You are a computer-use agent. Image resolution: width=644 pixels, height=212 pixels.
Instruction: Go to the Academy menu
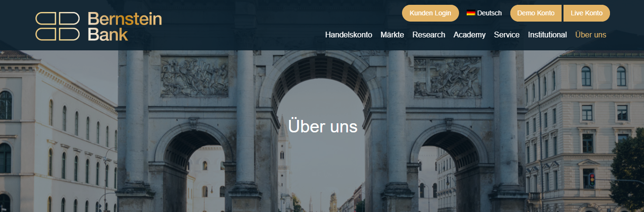click(469, 35)
